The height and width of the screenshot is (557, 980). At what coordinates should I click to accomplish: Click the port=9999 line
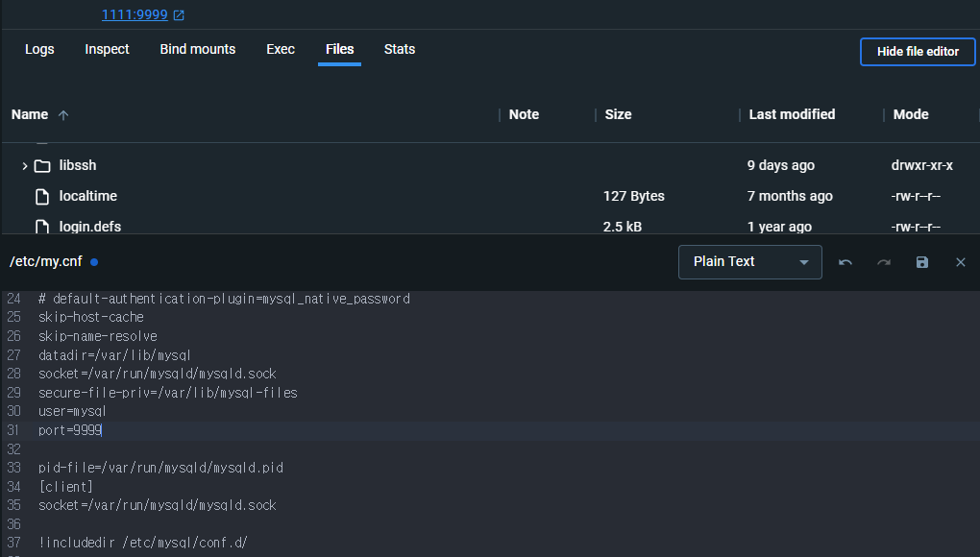tap(70, 430)
